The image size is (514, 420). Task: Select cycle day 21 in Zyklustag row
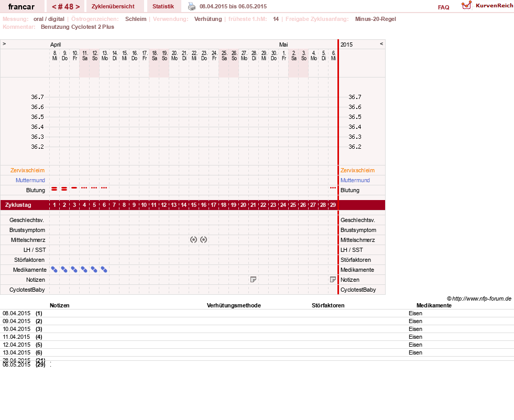253,205
